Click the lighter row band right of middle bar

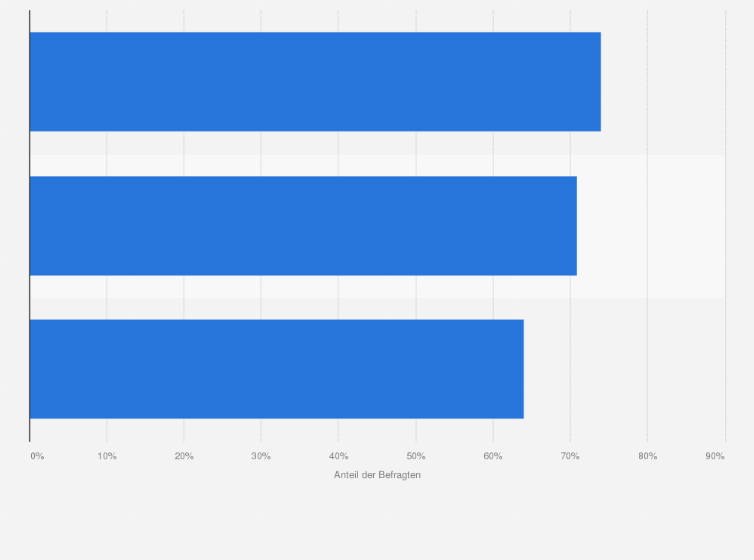click(651, 226)
